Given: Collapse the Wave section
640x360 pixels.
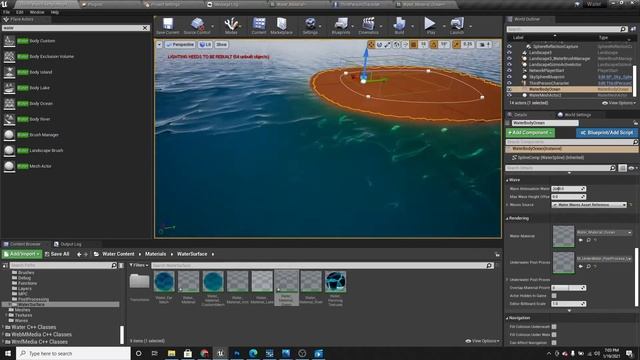Looking at the screenshot, I should click(507, 180).
